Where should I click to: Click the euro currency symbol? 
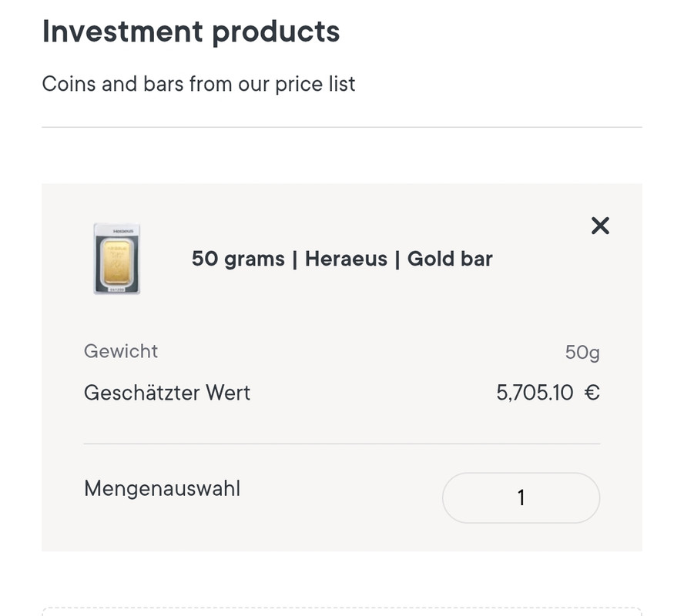pyautogui.click(x=592, y=393)
